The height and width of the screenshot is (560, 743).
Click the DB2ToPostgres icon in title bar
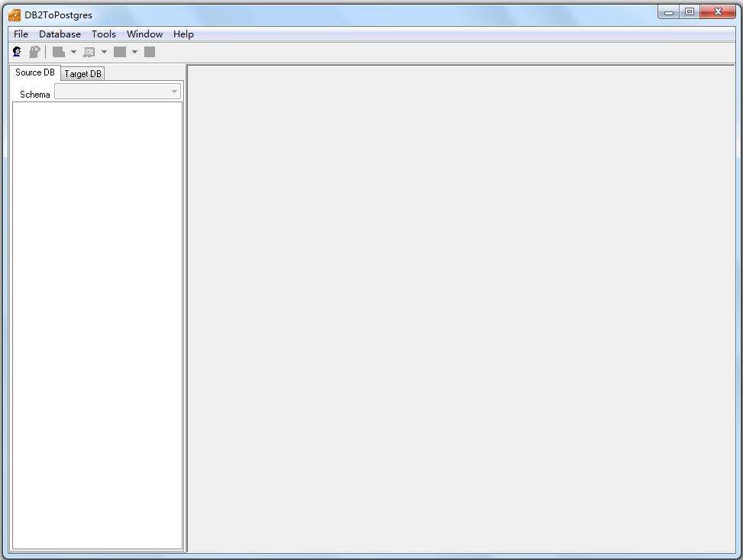click(15, 15)
